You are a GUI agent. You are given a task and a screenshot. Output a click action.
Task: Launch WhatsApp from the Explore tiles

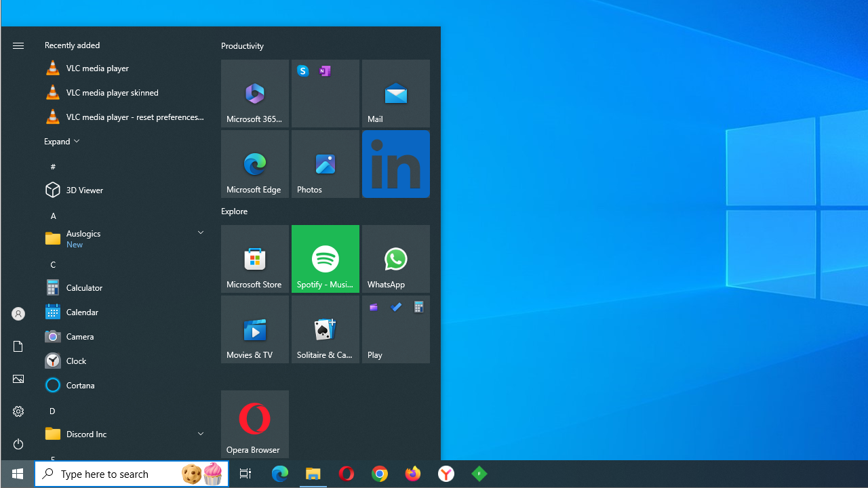click(396, 259)
